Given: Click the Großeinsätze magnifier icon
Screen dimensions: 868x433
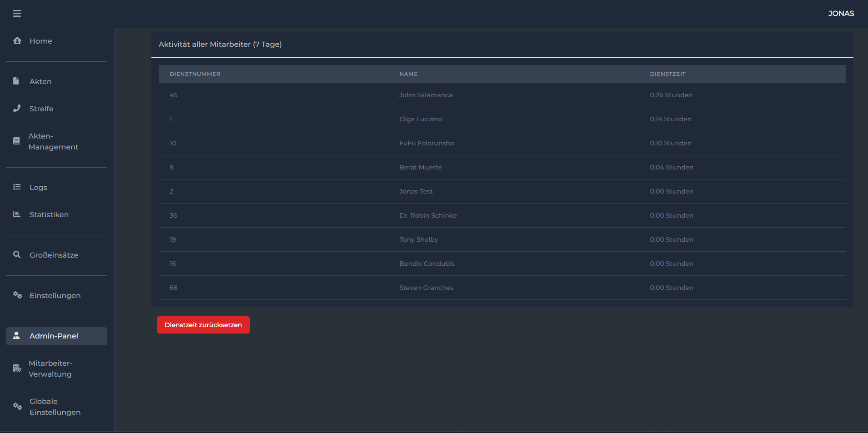Looking at the screenshot, I should click(17, 254).
